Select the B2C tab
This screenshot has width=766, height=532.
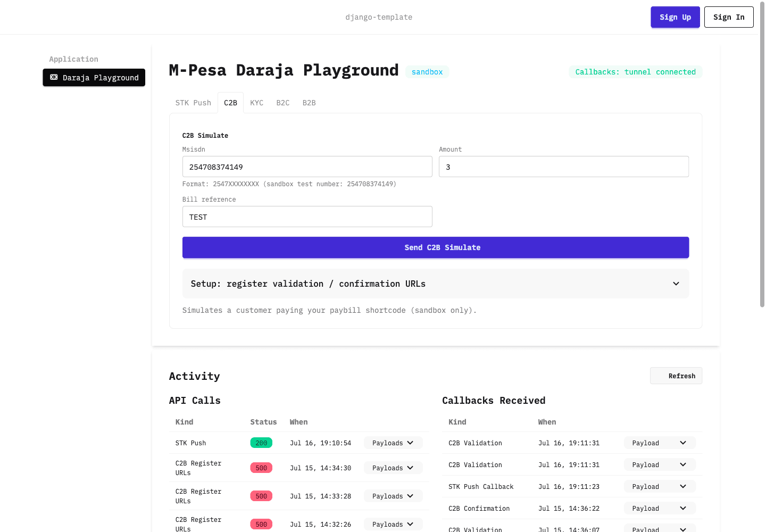pos(283,103)
